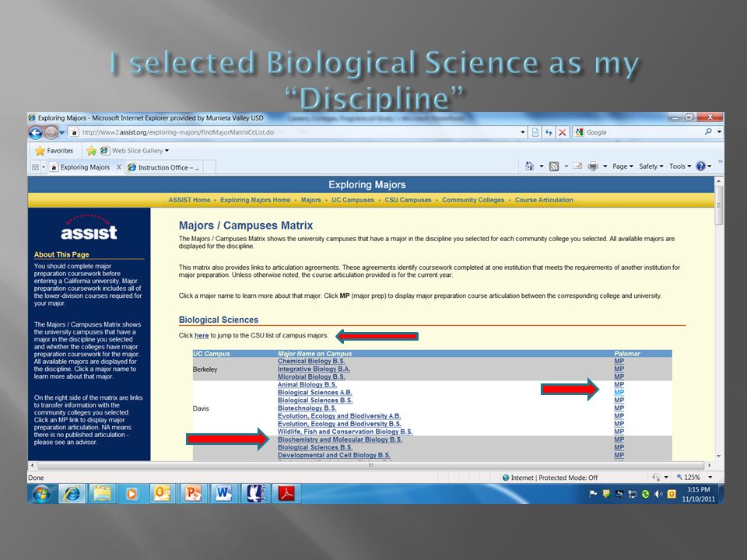Open PowerPoint from the taskbar
This screenshot has height=560, width=747.
coord(192,494)
